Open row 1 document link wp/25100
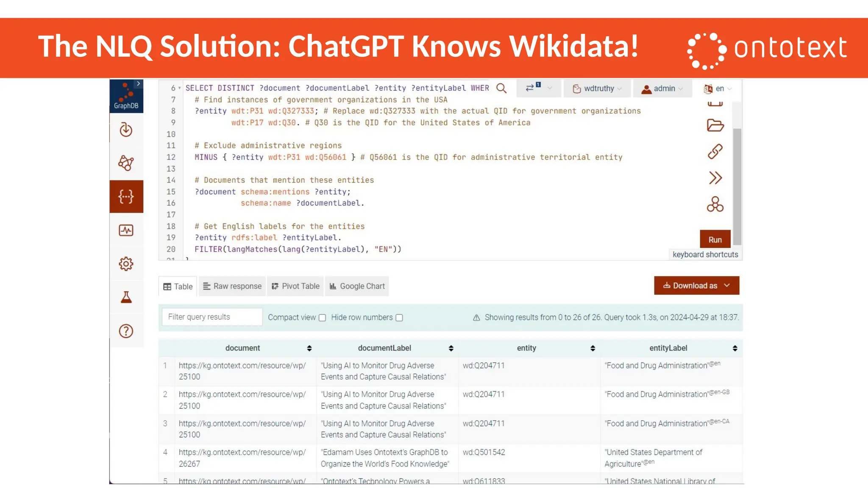The width and height of the screenshot is (868, 488). click(x=242, y=371)
